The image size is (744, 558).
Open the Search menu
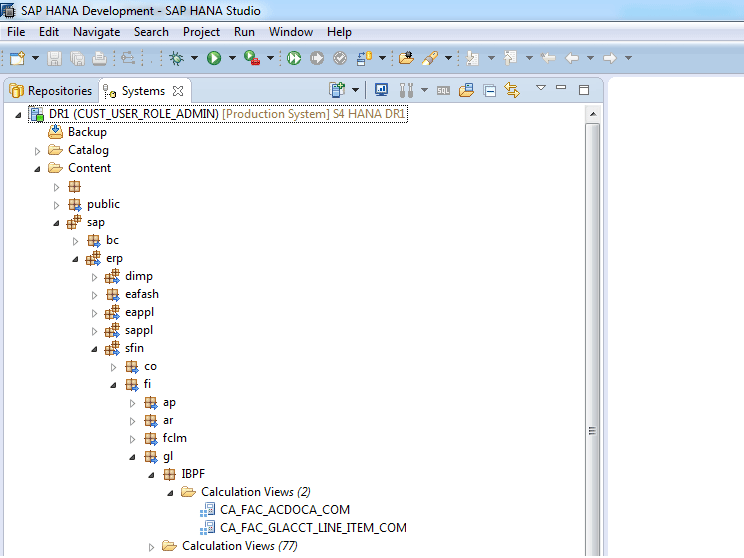tap(151, 32)
